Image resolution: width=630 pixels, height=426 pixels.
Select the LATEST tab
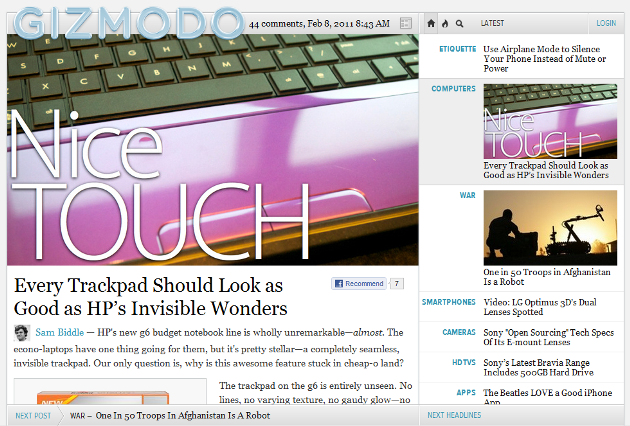click(x=492, y=23)
